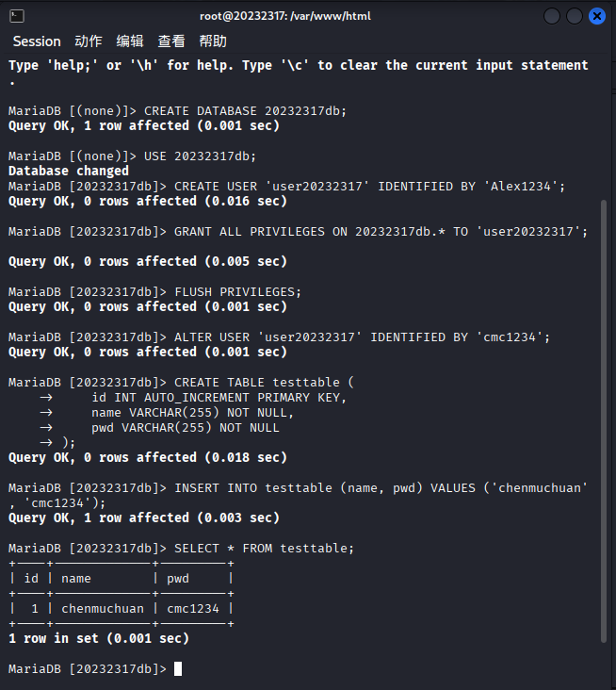Click the 'CREATE DATABASE 20232317db;' command
The height and width of the screenshot is (690, 616).
pos(245,110)
